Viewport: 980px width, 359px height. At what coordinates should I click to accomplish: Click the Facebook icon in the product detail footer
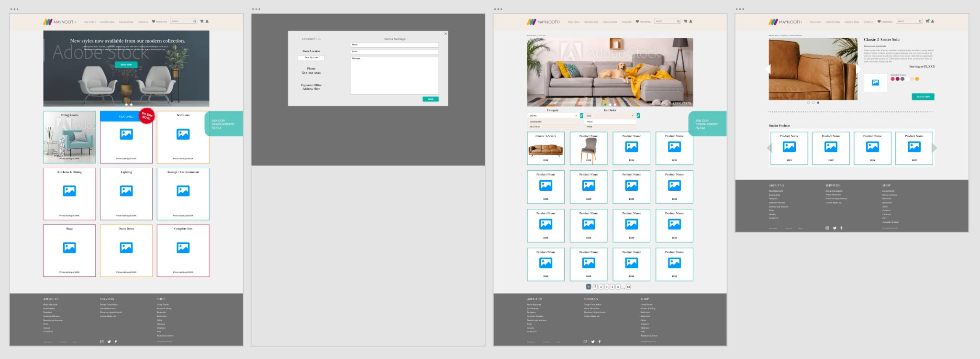click(x=841, y=228)
